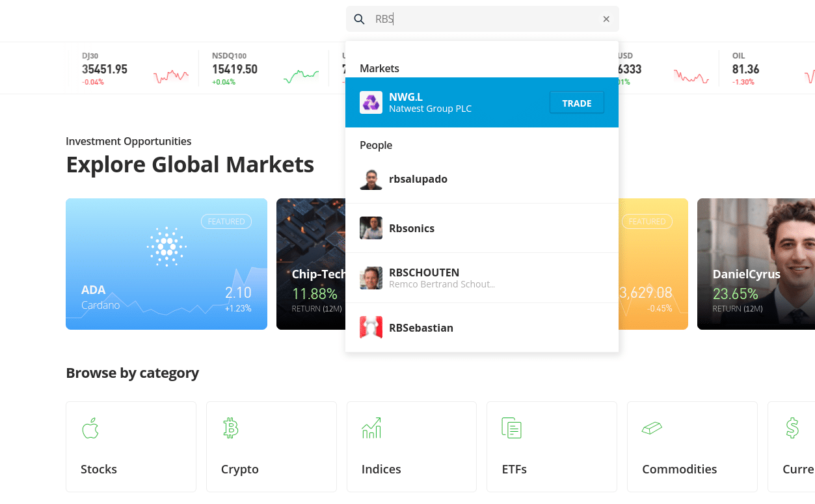This screenshot has height=504, width=815.
Task: Open the NSDQ100 ticker item
Action: click(x=263, y=68)
